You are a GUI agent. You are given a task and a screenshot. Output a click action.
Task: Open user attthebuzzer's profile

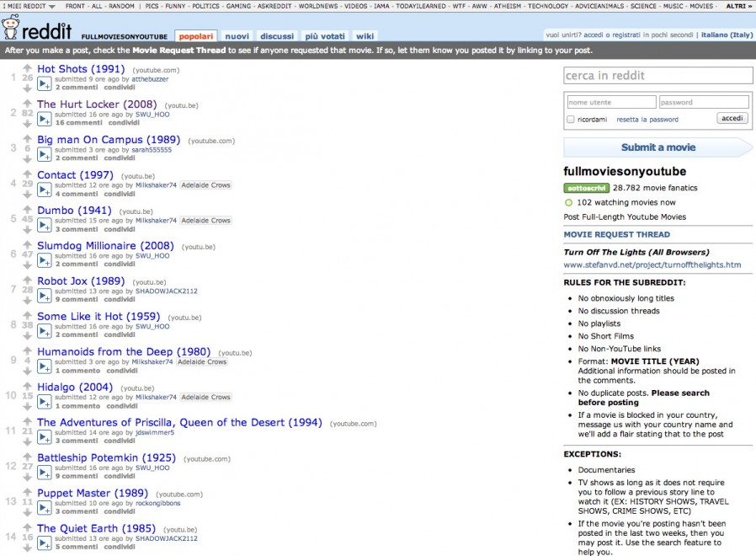(x=151, y=79)
